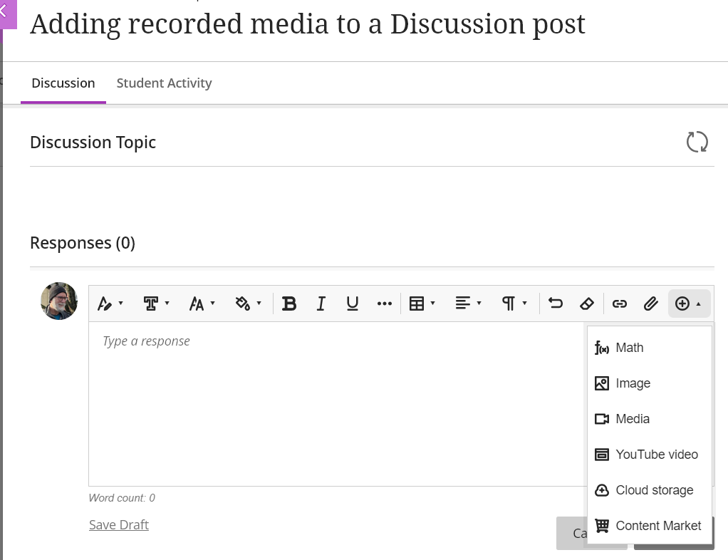Open the text alignment dropdown
Screen dimensions: 728x560
468,304
